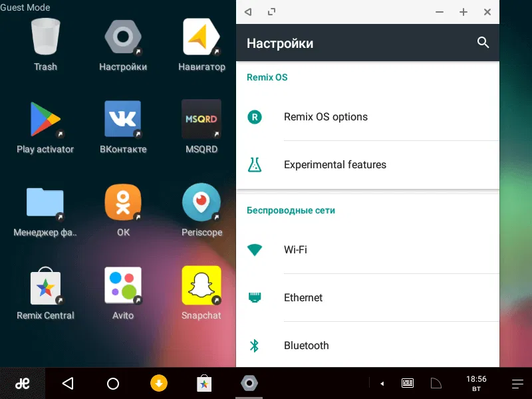Click the Experimental features flask icon

[x=255, y=164]
